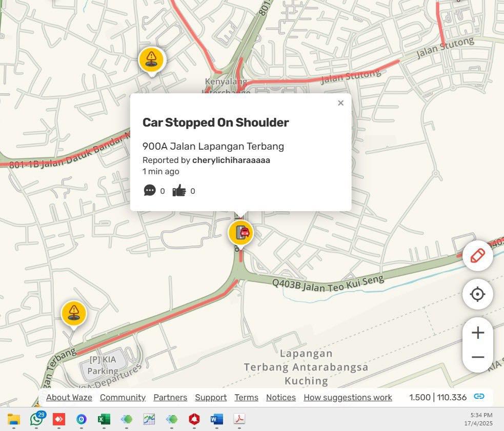Open the red hexagon app in taskbar
The image size is (504, 431).
tap(194, 419)
